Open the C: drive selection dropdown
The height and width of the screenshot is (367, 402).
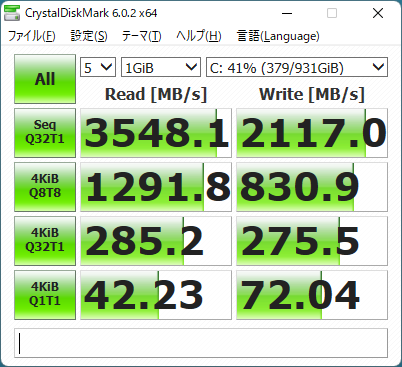[297, 67]
